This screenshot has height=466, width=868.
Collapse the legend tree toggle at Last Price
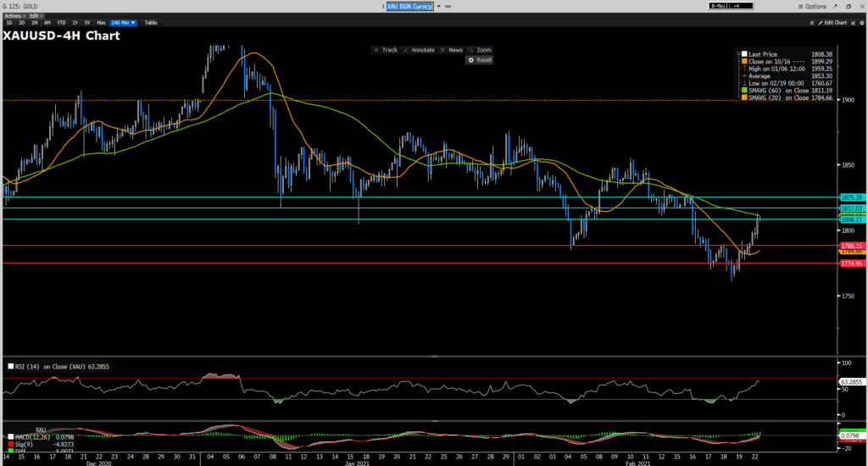click(x=739, y=54)
